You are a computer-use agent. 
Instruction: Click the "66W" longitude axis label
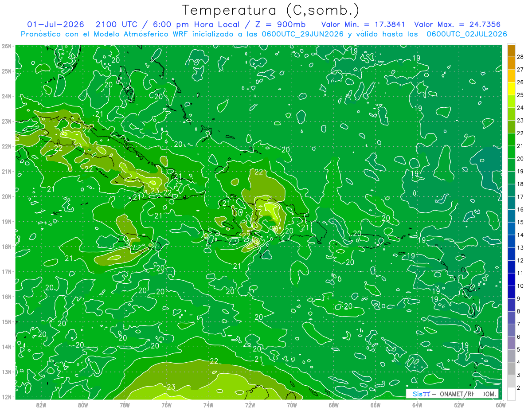pyautogui.click(x=375, y=404)
